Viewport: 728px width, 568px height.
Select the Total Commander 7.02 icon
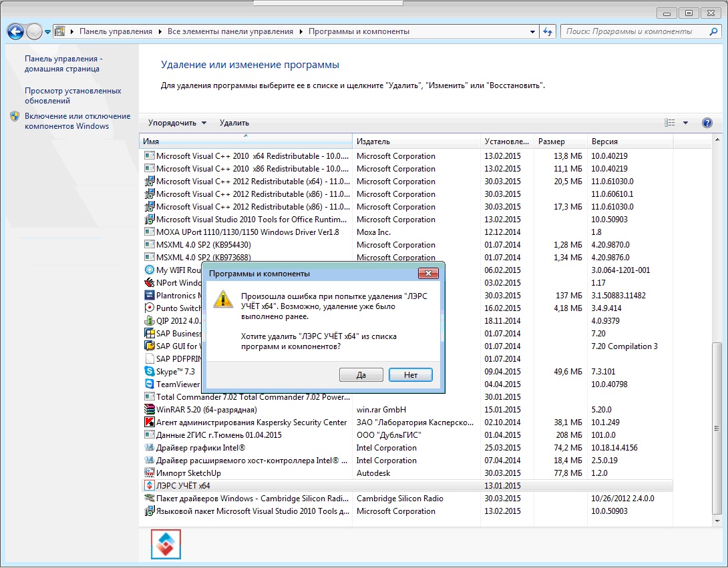click(x=150, y=397)
